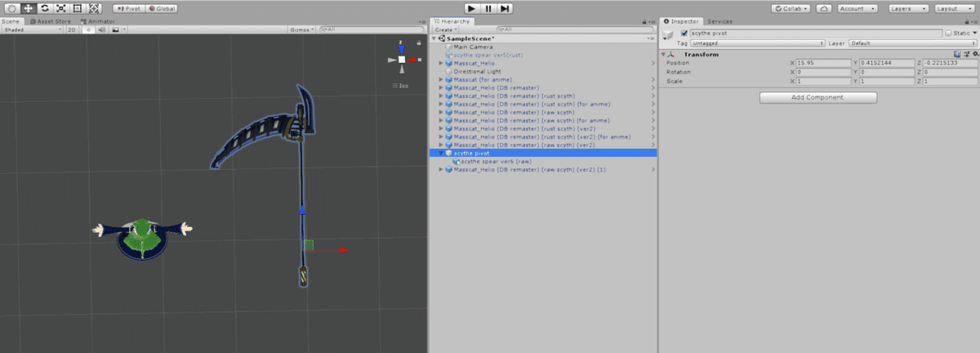Expand Masscat (for anime) object
Viewport: 980px width, 353px height.
tap(441, 79)
